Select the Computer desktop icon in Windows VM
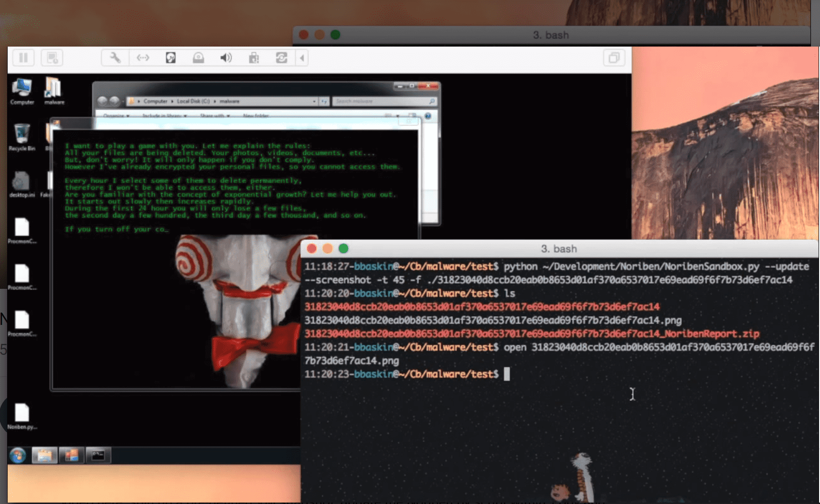 tap(22, 91)
